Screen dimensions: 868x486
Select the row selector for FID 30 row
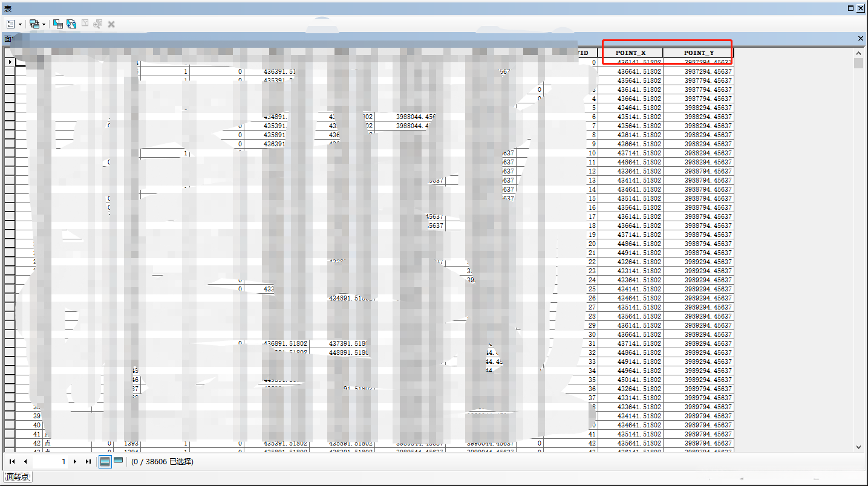point(10,334)
